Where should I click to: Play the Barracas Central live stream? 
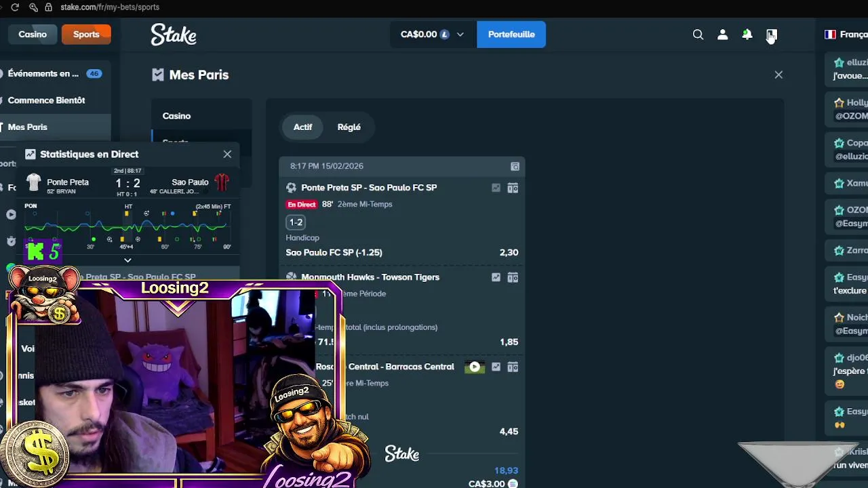(475, 367)
